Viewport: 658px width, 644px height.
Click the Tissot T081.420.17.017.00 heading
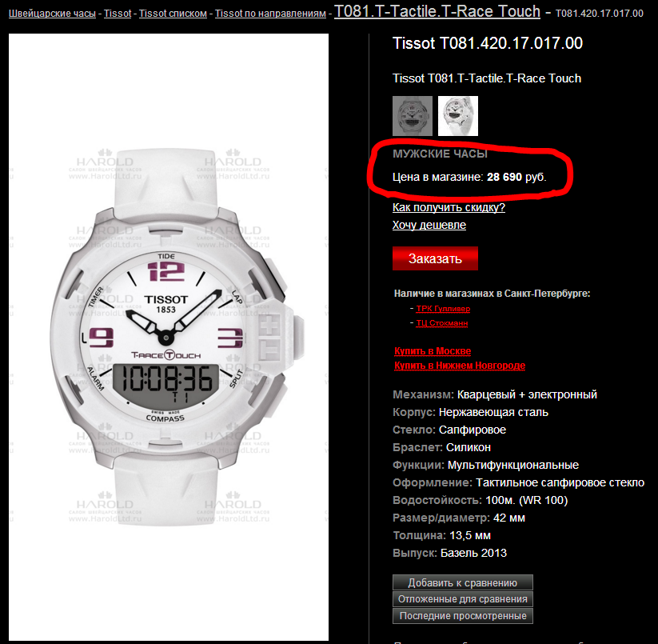pos(488,43)
